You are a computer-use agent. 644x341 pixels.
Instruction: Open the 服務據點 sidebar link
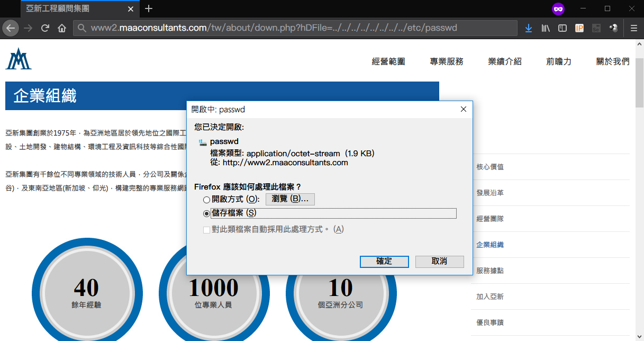[x=490, y=271]
